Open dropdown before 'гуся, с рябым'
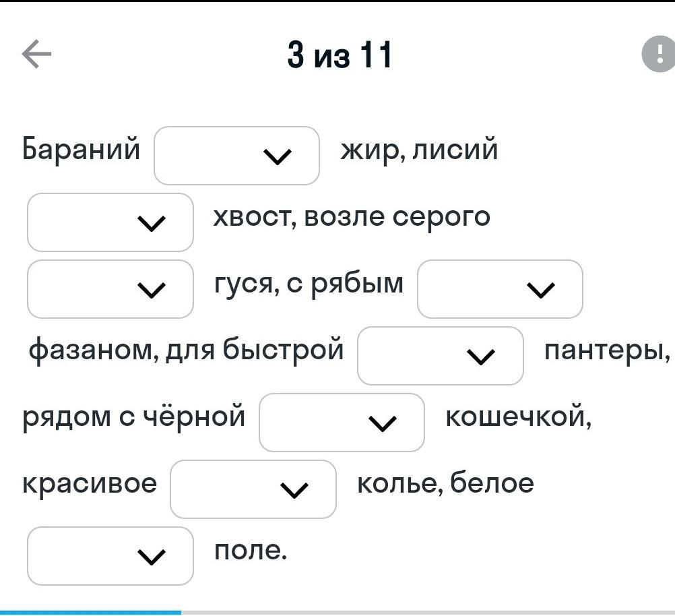This screenshot has width=675, height=616. coord(110,289)
